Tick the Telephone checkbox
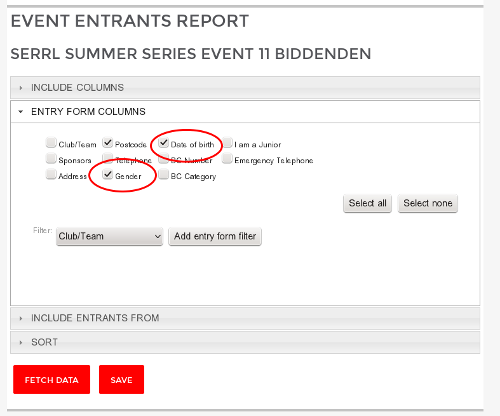The height and width of the screenshot is (416, 500). coord(107,157)
